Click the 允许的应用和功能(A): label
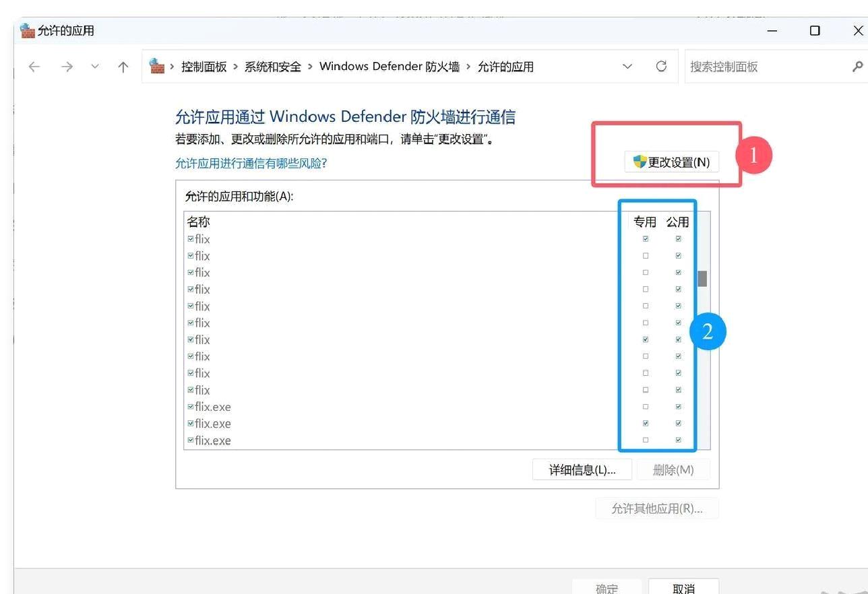Image resolution: width=868 pixels, height=594 pixels. (x=239, y=197)
